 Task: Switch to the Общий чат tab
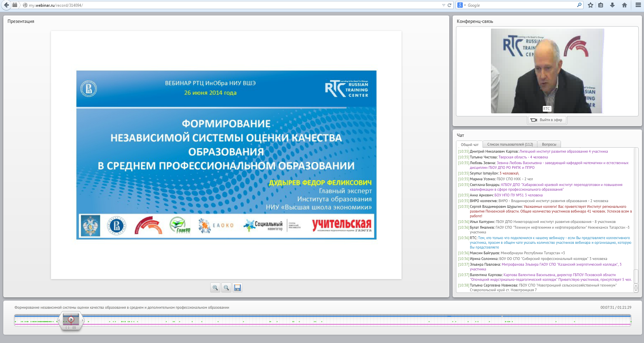(x=469, y=145)
